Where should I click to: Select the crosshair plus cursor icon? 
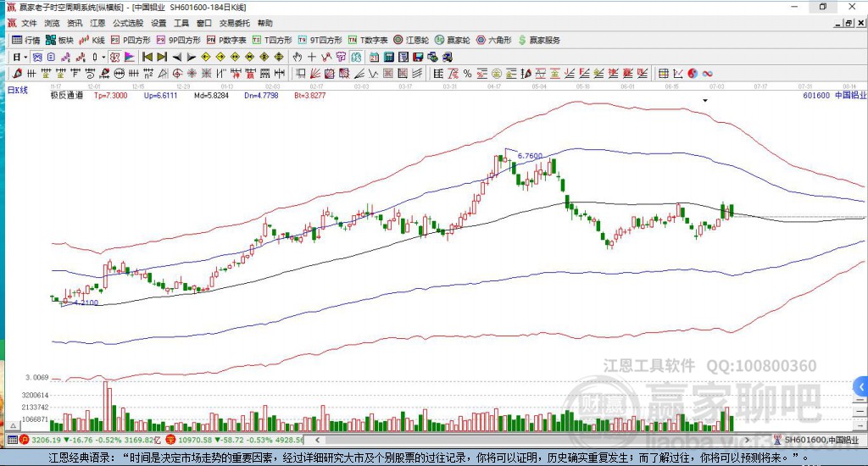[x=312, y=57]
